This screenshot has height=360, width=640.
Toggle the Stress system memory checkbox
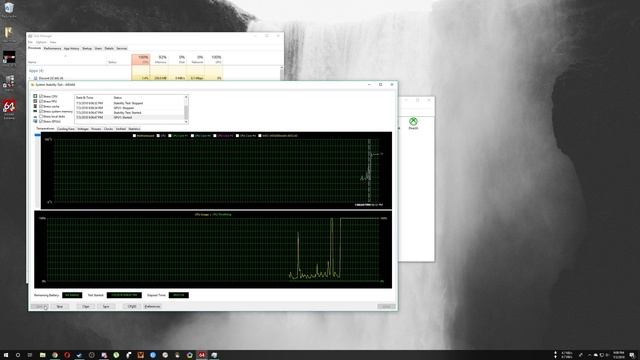coord(41,111)
